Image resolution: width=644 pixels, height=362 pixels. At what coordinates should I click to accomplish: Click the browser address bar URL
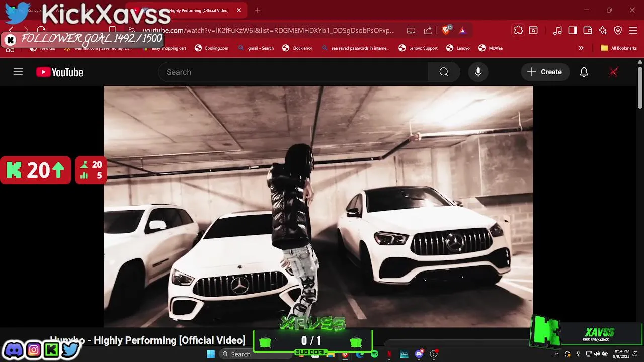269,30
